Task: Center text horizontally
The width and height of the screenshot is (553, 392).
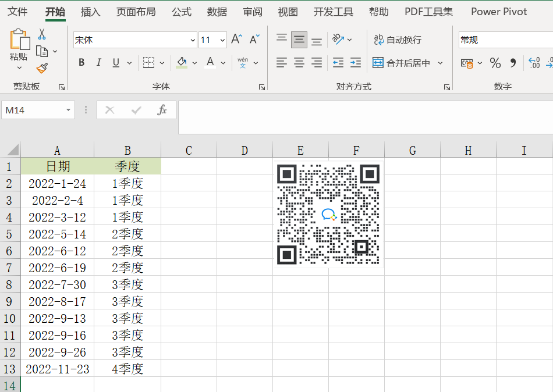Action: pos(299,63)
